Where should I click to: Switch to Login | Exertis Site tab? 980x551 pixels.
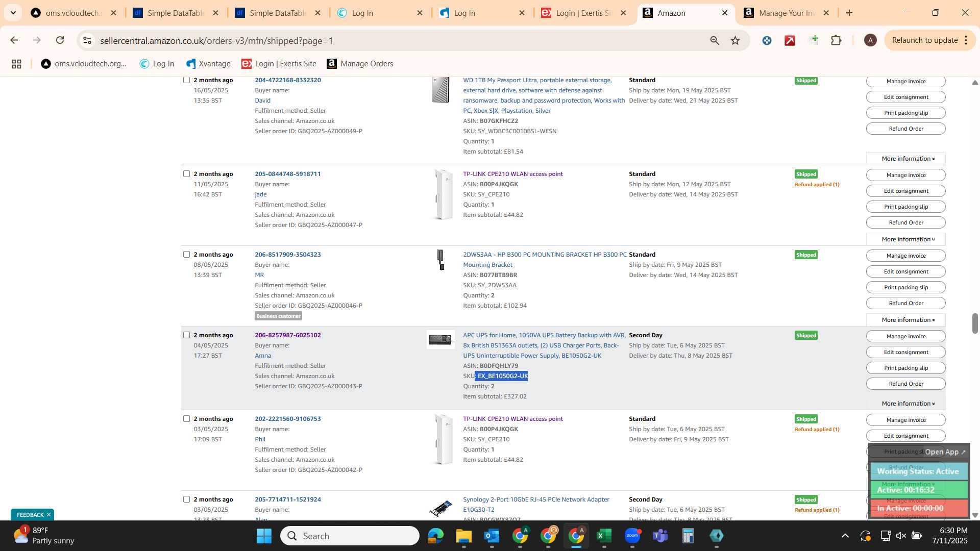click(584, 13)
